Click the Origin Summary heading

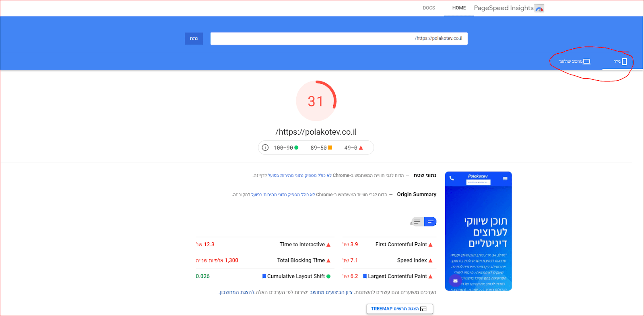[x=417, y=194]
